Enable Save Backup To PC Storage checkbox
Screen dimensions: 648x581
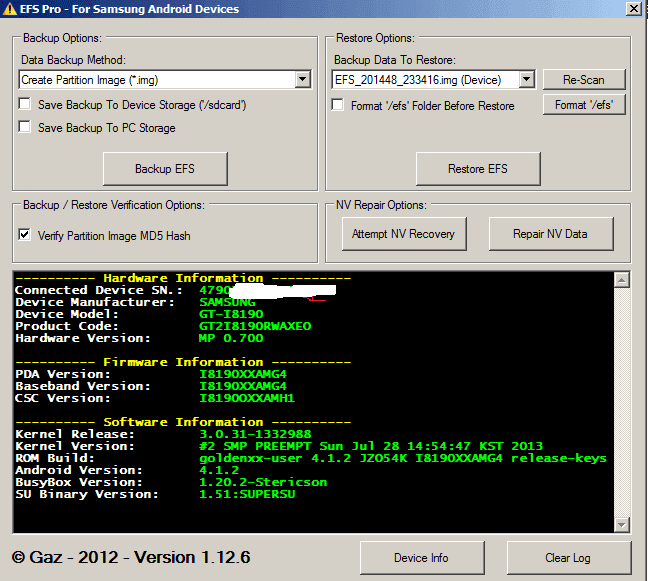[x=24, y=126]
